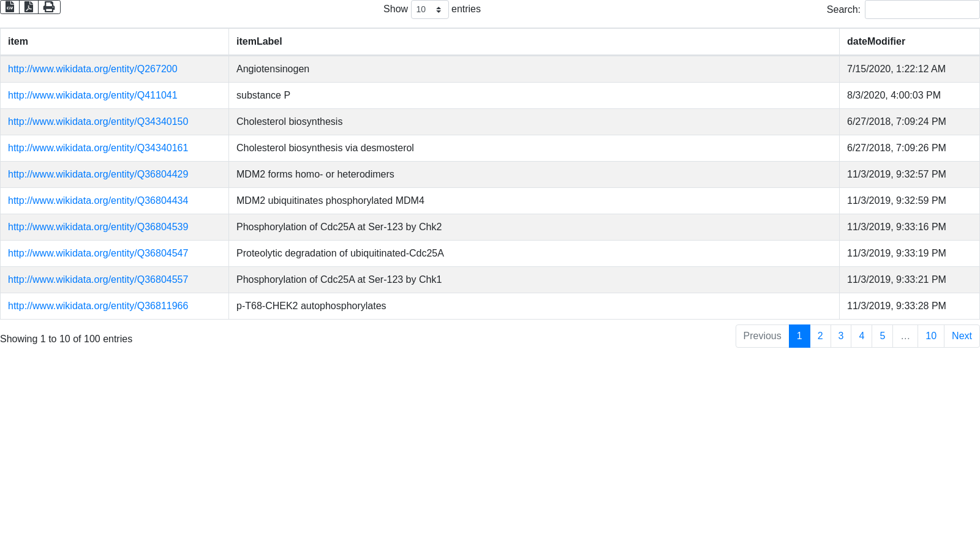Click date cell 11/3/2019, 9:32:59 PM
The width and height of the screenshot is (980, 551).
pyautogui.click(x=910, y=201)
